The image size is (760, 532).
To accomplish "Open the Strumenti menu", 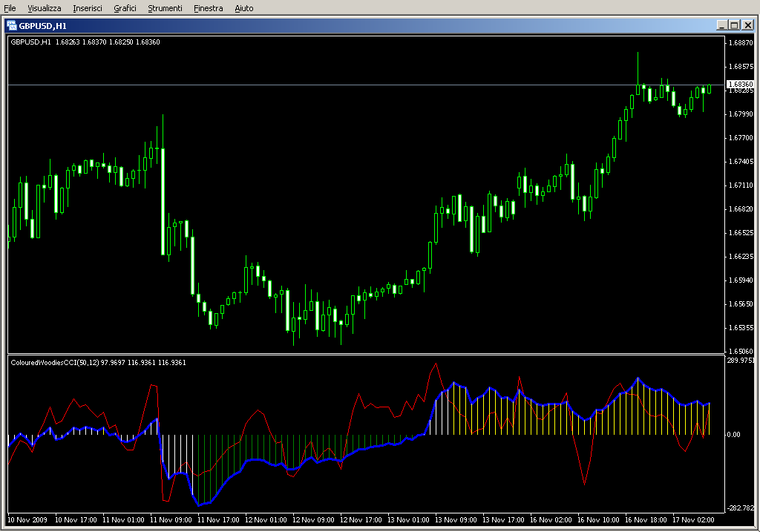I will [x=165, y=8].
